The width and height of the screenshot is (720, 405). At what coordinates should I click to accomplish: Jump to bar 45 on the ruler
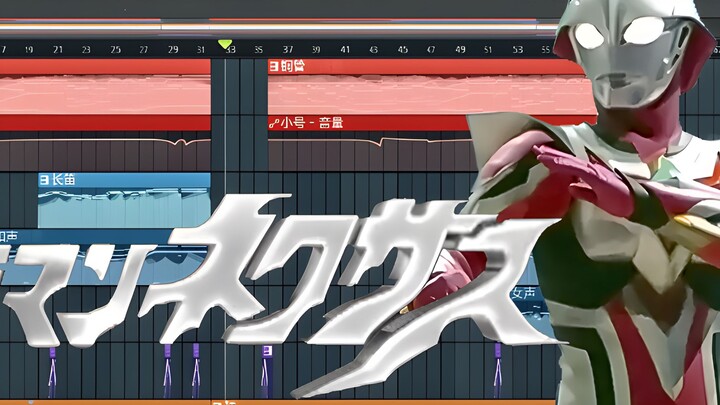[x=403, y=50]
